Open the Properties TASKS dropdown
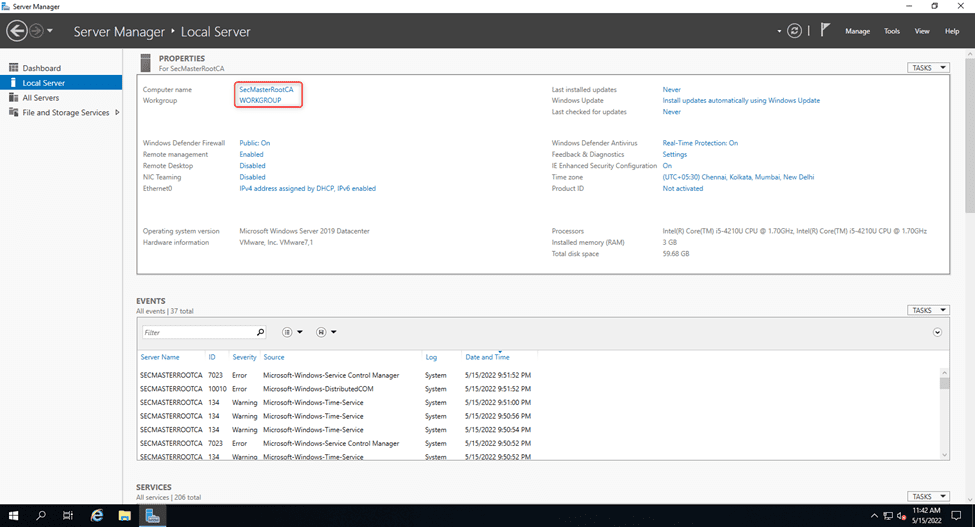 [x=928, y=68]
